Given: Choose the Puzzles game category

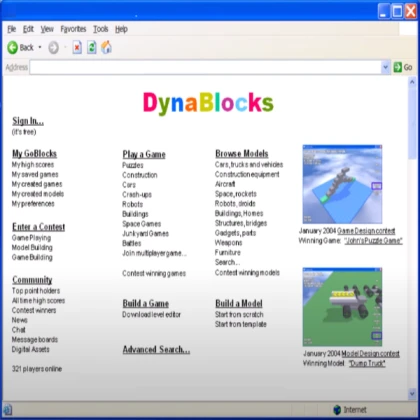Looking at the screenshot, I should coord(133,165).
